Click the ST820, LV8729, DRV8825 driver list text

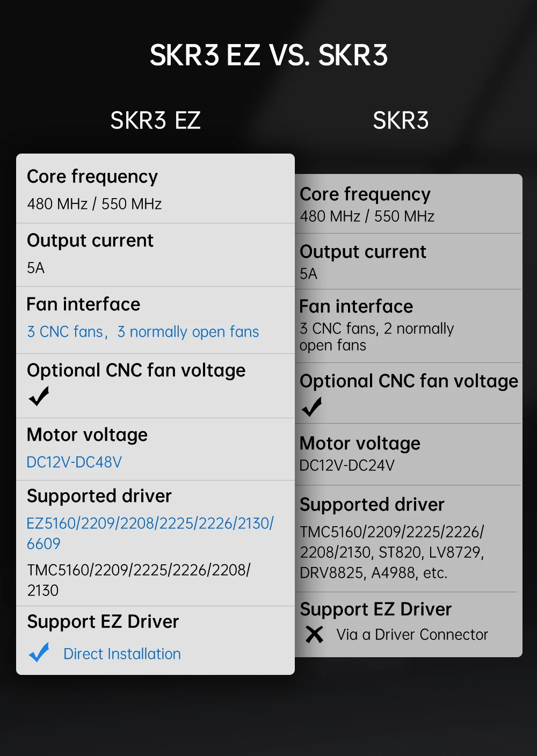[x=392, y=562]
